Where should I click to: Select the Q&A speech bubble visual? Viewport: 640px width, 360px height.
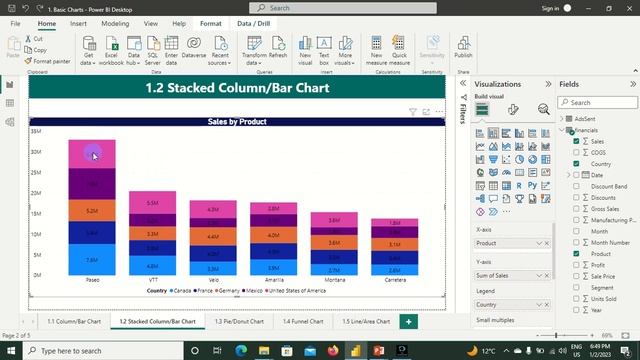point(493,199)
